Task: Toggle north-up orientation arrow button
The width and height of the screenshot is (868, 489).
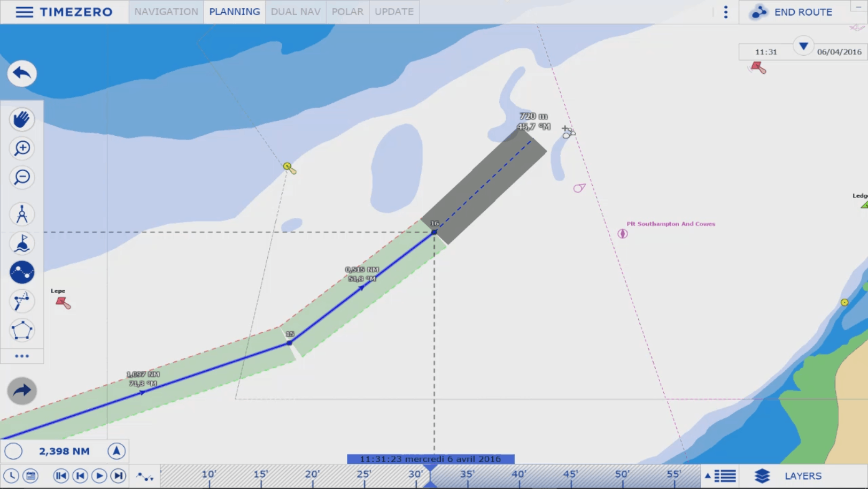Action: pyautogui.click(x=116, y=452)
